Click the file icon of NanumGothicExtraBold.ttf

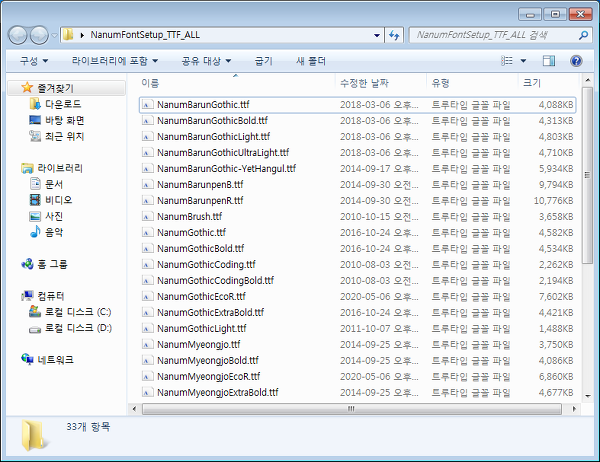pos(148,312)
